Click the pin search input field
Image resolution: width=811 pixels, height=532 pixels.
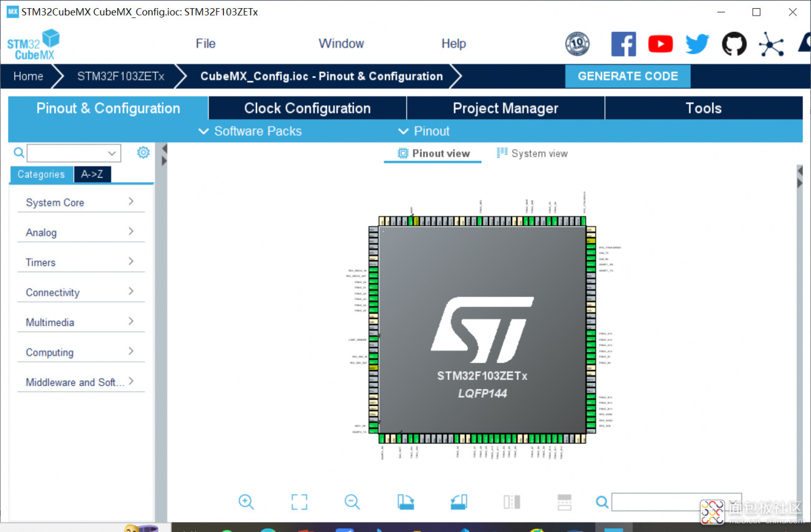click(676, 502)
